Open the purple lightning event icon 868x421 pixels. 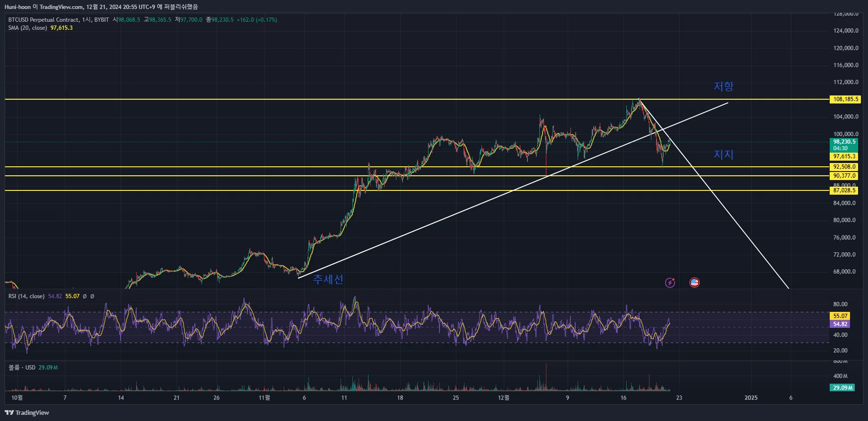(x=670, y=283)
